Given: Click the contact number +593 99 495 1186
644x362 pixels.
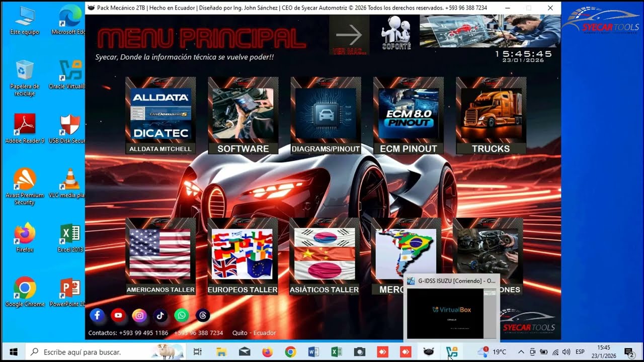Looking at the screenshot, I should coord(143,333).
